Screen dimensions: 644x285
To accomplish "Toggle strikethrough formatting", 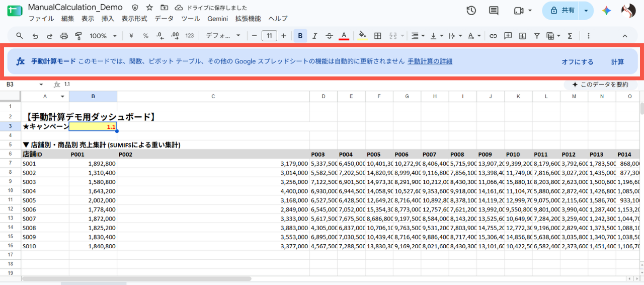I will coord(330,36).
